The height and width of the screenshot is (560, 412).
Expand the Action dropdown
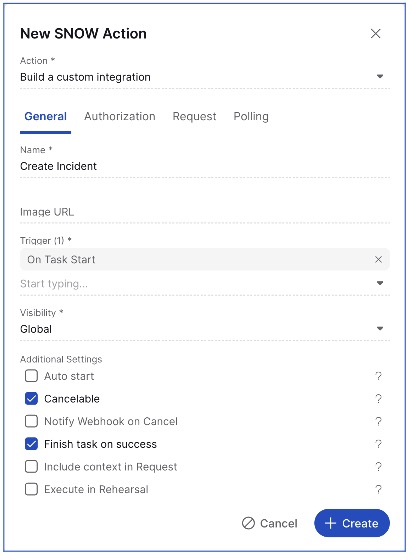click(x=380, y=76)
